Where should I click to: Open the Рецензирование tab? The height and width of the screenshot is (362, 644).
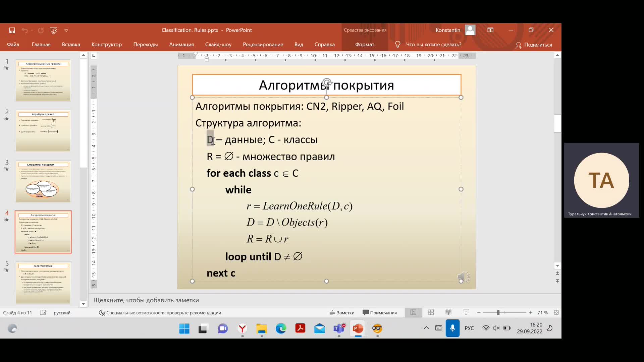point(263,44)
